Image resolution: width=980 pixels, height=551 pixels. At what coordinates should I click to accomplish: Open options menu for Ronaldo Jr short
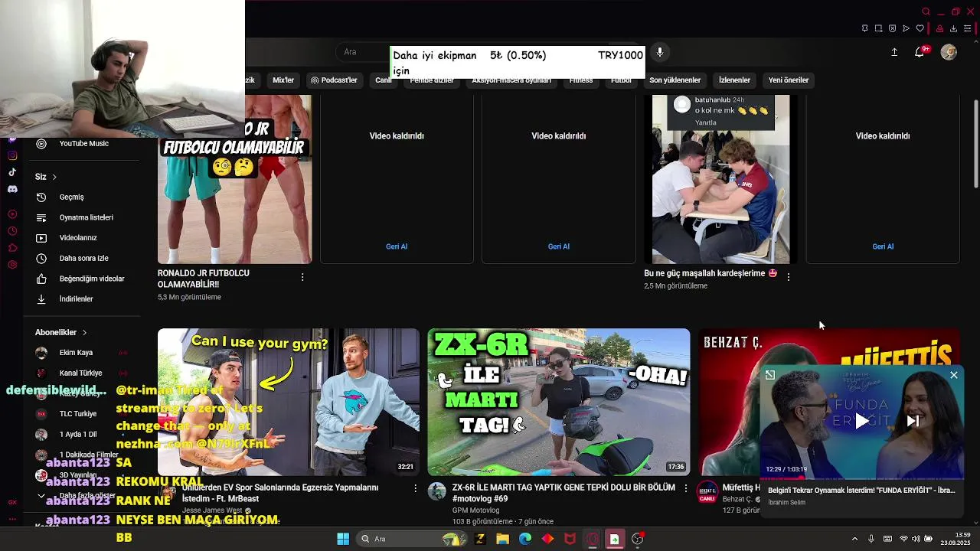pyautogui.click(x=302, y=277)
